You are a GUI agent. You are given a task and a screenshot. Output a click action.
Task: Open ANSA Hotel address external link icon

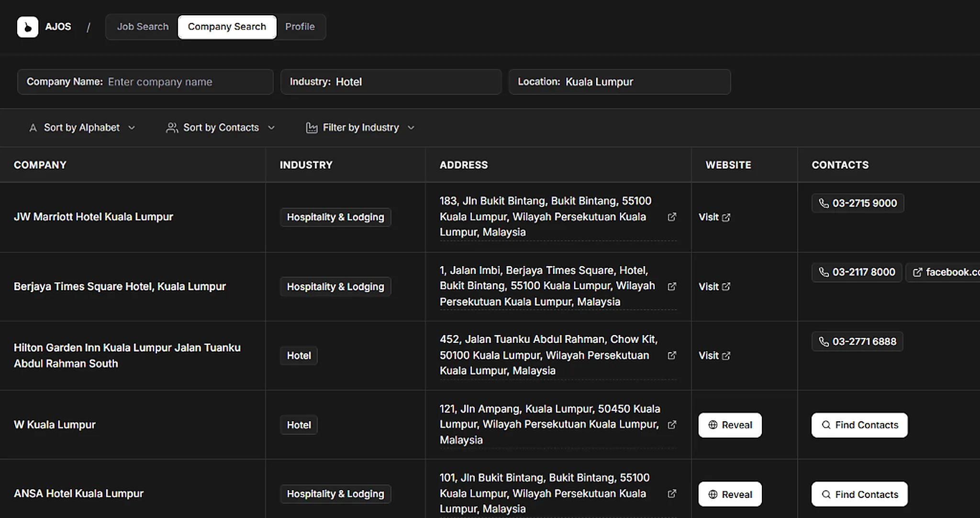point(672,494)
